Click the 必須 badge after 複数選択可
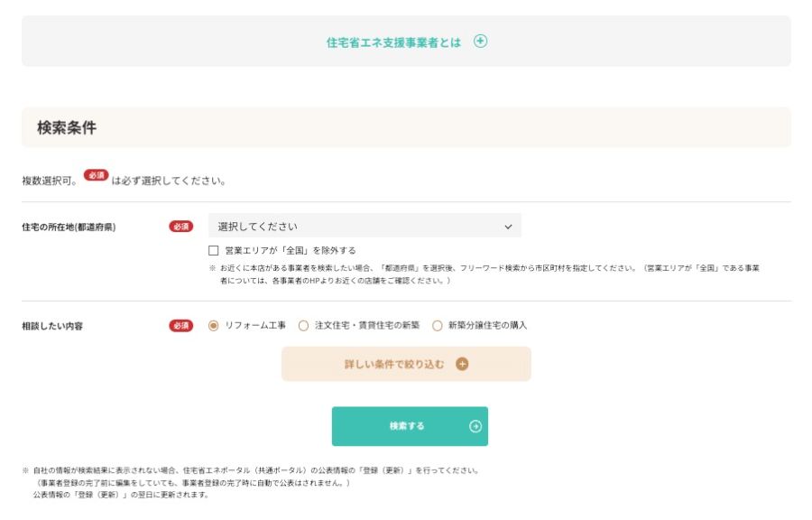The image size is (812, 520). 96,175
